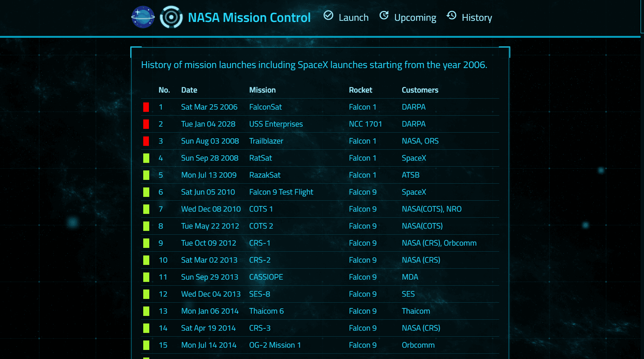
Task: Toggle the status square for Falcon 9 Test Flight
Action: click(147, 192)
